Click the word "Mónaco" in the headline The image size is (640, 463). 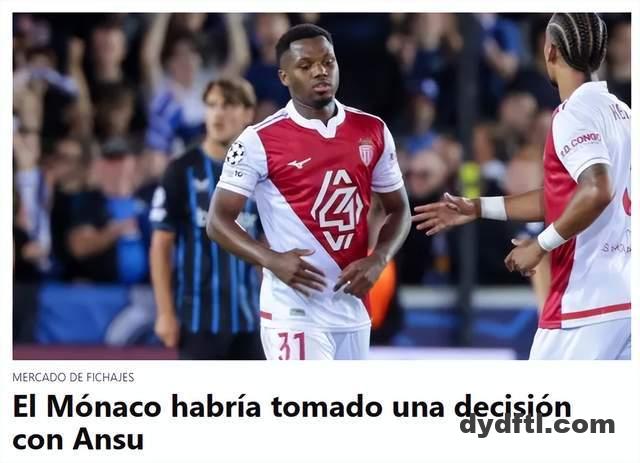coord(104,407)
